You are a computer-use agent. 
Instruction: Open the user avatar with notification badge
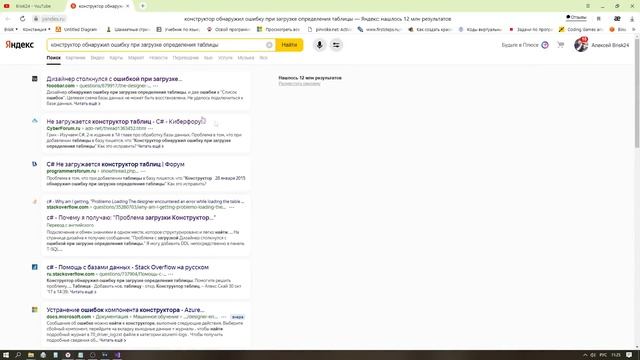click(581, 44)
